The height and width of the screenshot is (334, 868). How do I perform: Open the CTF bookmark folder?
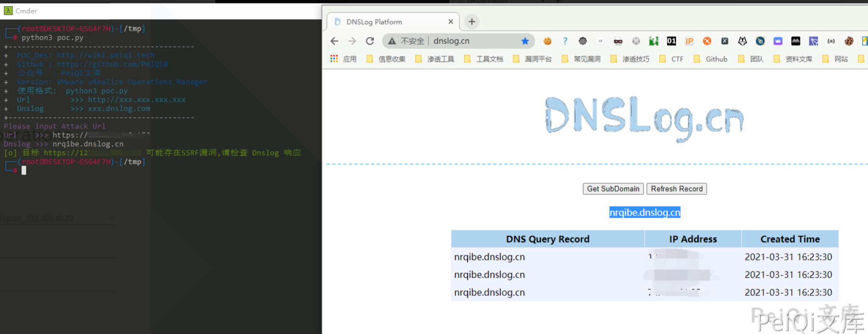[672, 59]
